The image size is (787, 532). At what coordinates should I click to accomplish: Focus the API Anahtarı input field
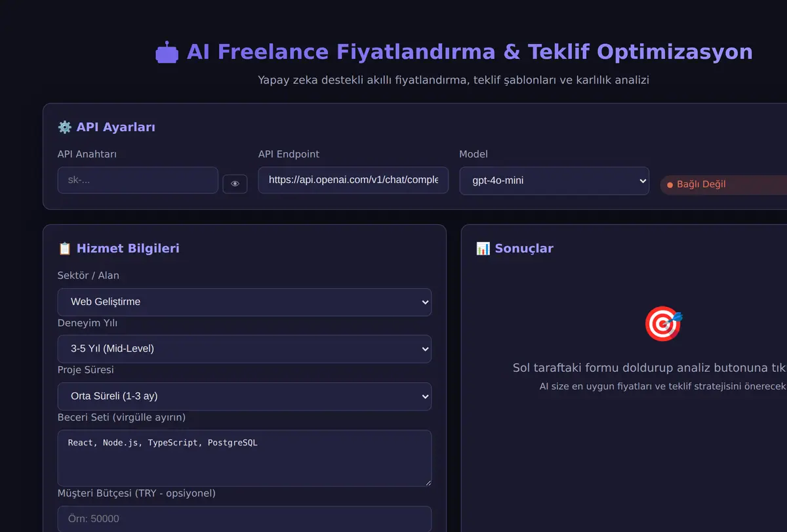pos(138,180)
